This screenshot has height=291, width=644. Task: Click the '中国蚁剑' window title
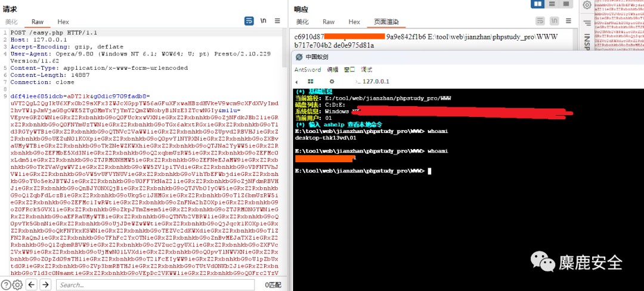[x=317, y=57]
